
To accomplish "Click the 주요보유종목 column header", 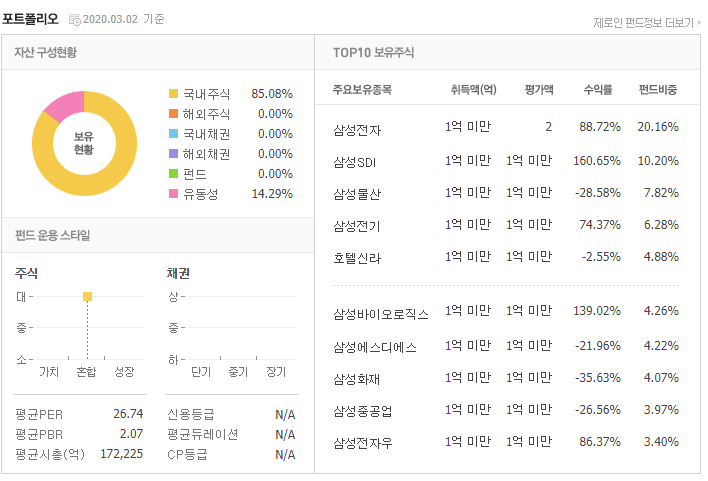I will click(x=362, y=89).
